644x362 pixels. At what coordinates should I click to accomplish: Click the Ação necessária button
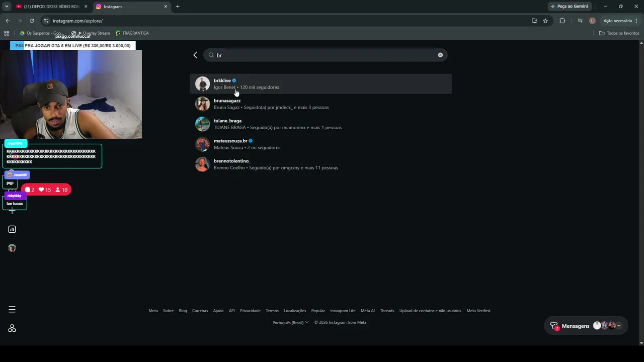click(621, 21)
